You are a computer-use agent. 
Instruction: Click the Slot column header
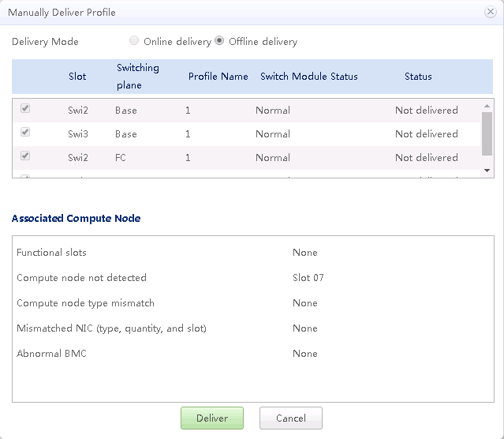[77, 77]
